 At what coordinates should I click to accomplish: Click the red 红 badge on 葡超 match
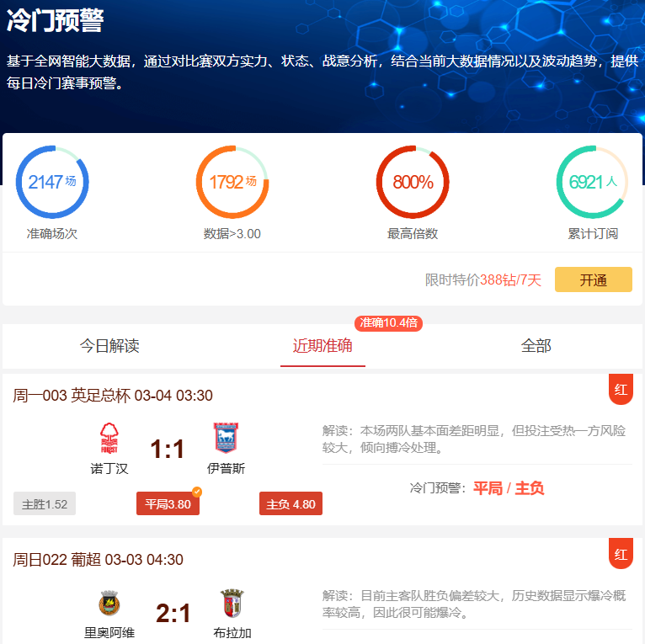(621, 554)
